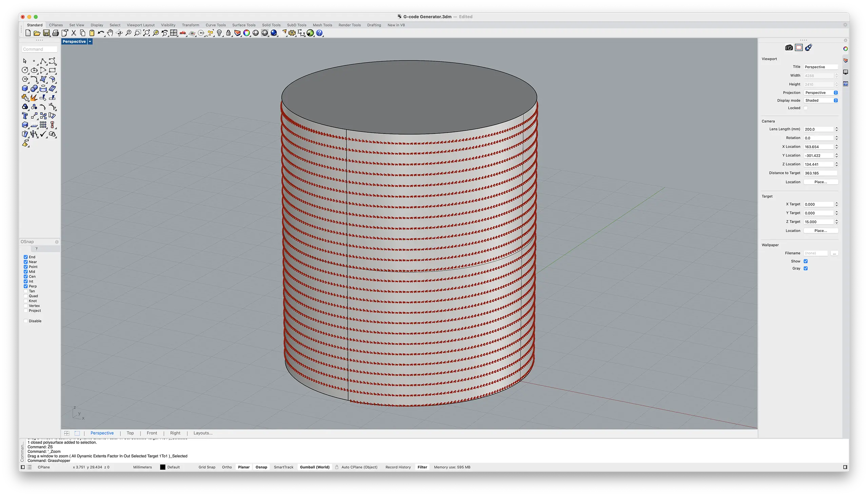The width and height of the screenshot is (868, 496).
Task: Switch to the Top viewport tab
Action: [130, 433]
